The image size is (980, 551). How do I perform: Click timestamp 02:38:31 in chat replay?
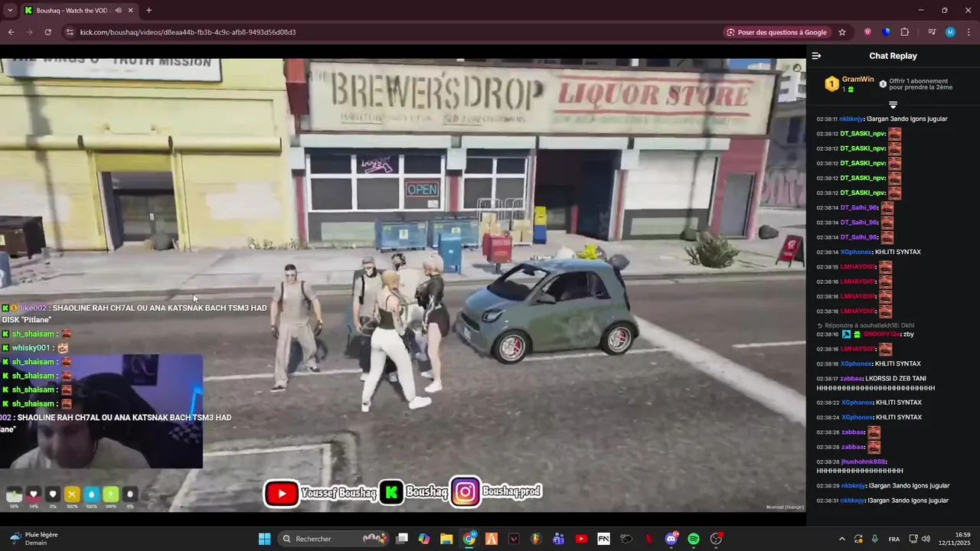click(828, 500)
